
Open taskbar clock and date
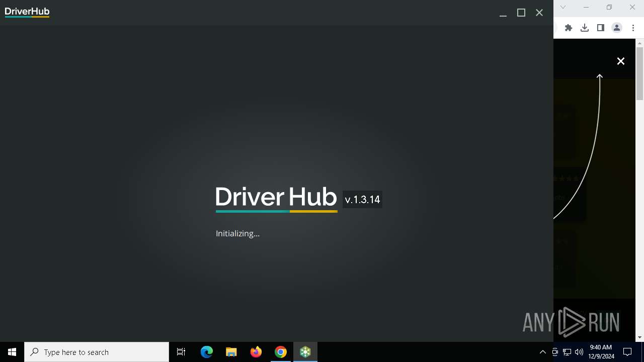pos(601,352)
